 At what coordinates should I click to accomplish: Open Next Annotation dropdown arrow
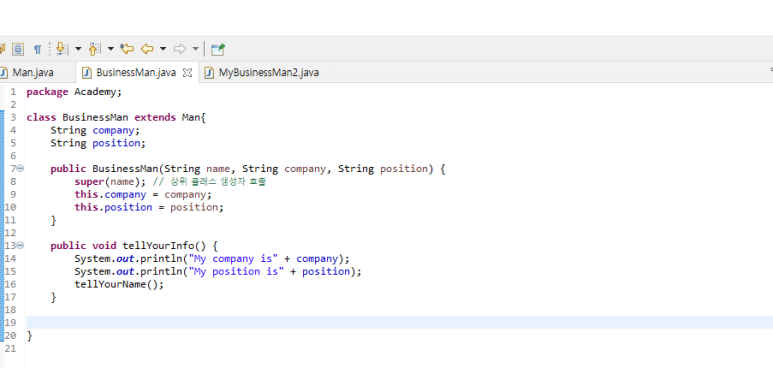click(78, 49)
